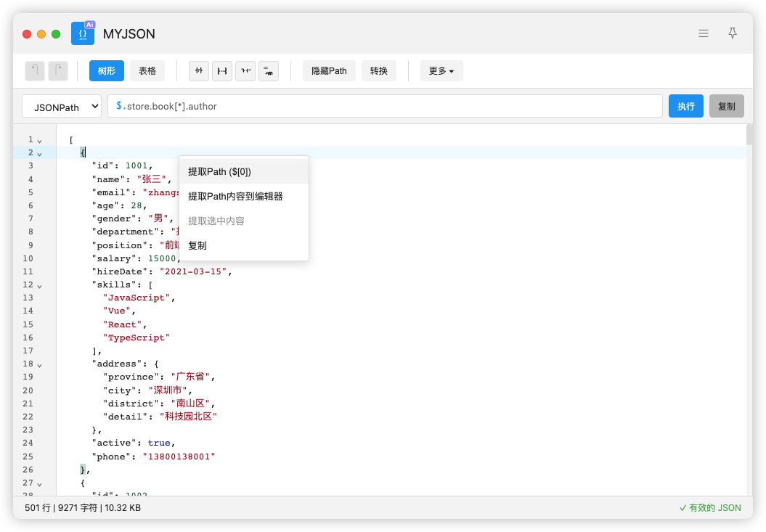Switch to 表格 table view

pos(147,70)
